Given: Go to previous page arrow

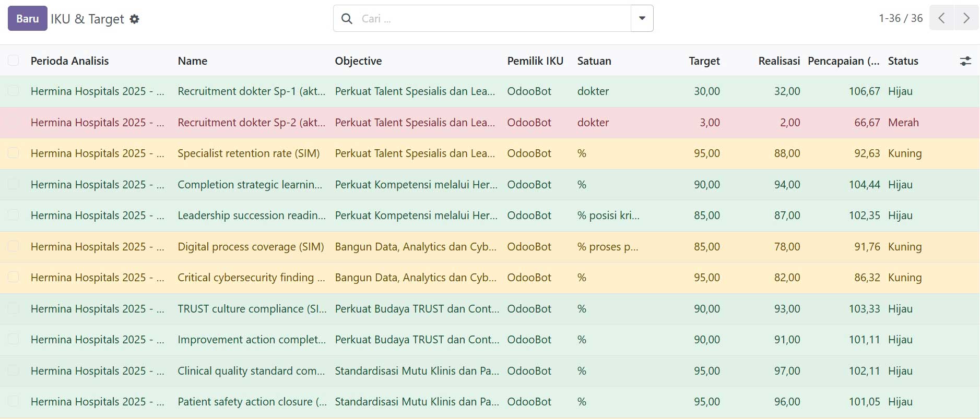Looking at the screenshot, I should click(941, 18).
